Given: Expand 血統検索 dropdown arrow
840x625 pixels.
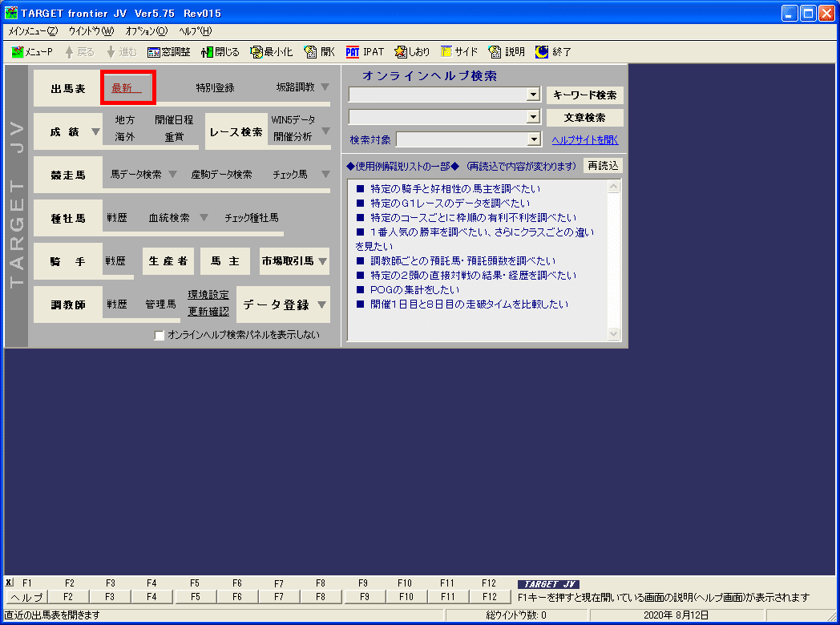Looking at the screenshot, I should pyautogui.click(x=204, y=217).
